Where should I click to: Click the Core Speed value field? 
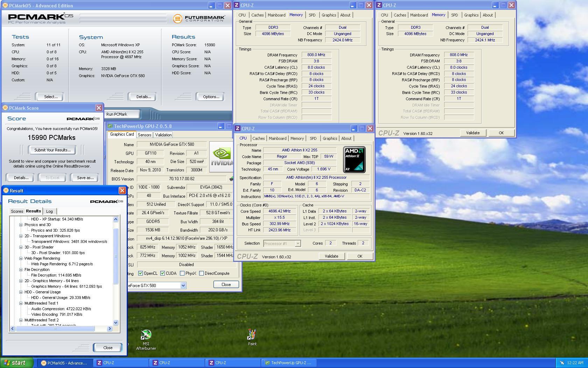(x=280, y=211)
